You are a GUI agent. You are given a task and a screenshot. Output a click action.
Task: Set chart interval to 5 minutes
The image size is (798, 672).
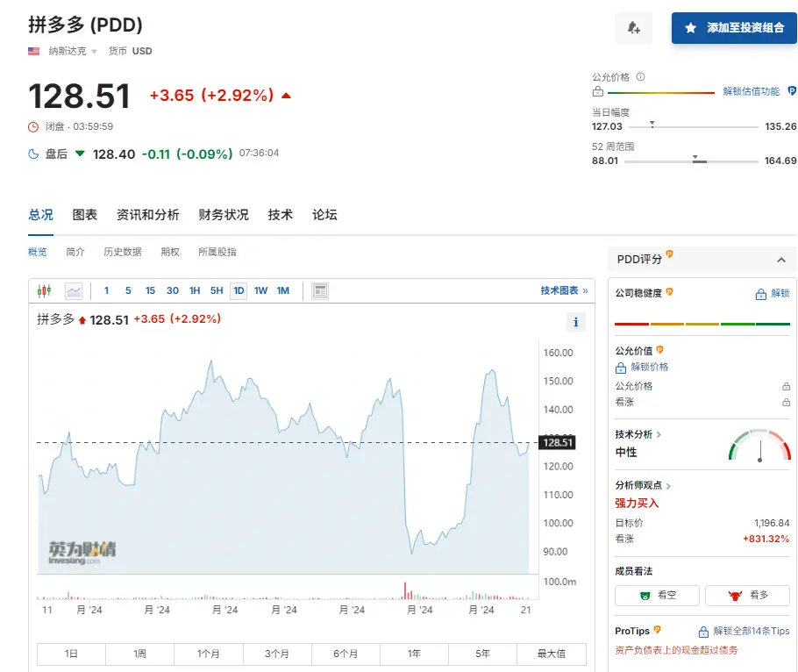pyautogui.click(x=128, y=290)
